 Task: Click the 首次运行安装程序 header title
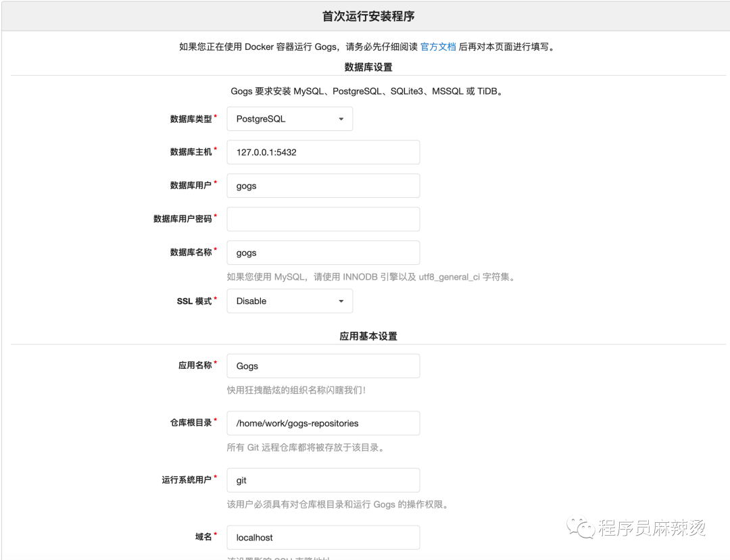click(368, 16)
